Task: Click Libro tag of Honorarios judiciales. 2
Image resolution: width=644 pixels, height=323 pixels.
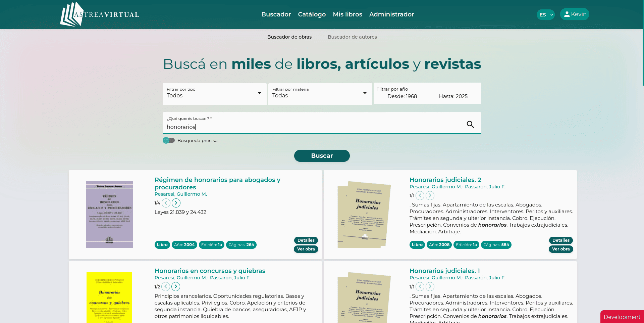Action: click(417, 245)
